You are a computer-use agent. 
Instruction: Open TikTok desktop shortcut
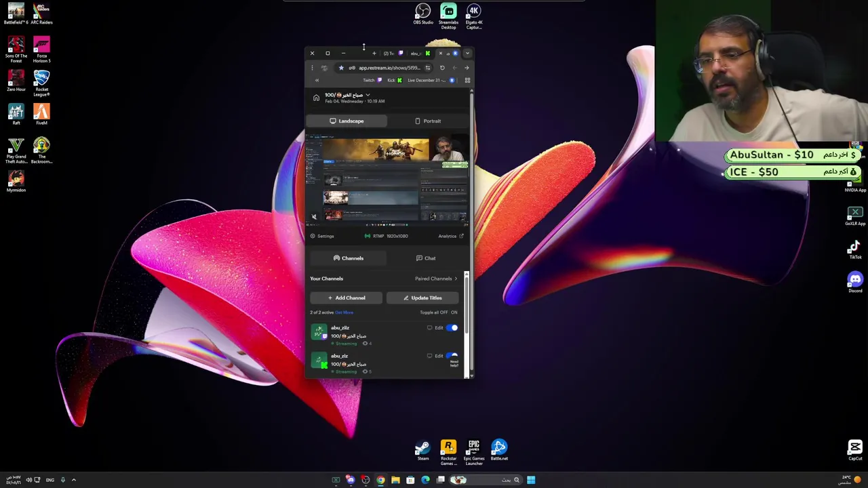point(854,249)
